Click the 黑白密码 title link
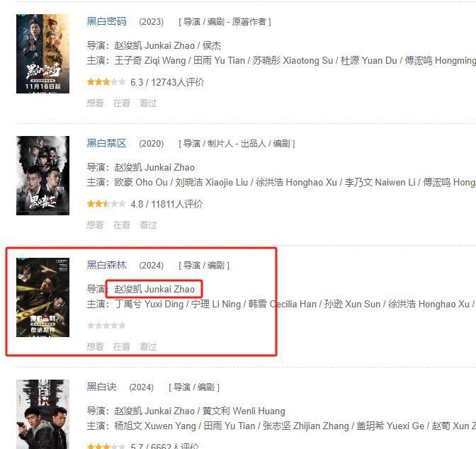This screenshot has height=449, width=476. click(x=106, y=21)
